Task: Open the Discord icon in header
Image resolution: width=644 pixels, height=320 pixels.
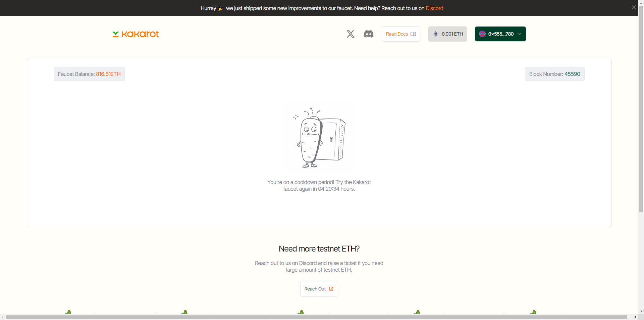Action: (369, 34)
